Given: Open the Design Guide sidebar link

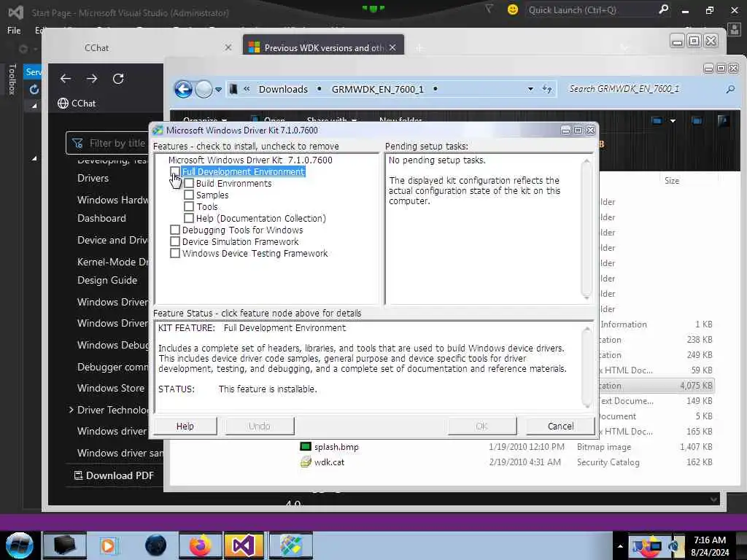Looking at the screenshot, I should pos(107,280).
